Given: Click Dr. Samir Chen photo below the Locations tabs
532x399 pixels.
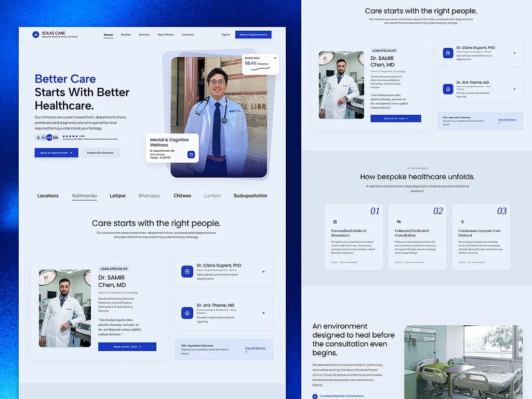Looking at the screenshot, I should click(65, 308).
